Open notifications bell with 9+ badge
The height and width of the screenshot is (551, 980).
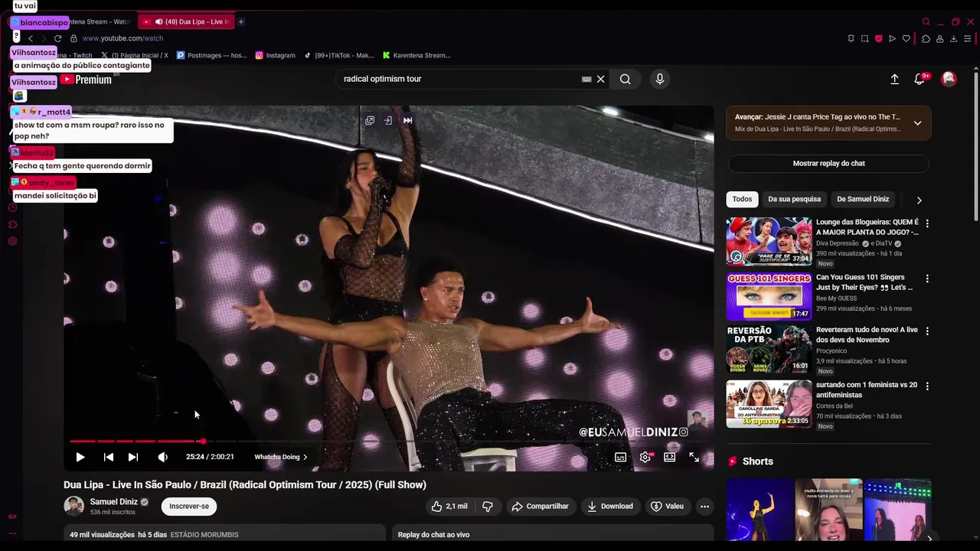tap(921, 79)
